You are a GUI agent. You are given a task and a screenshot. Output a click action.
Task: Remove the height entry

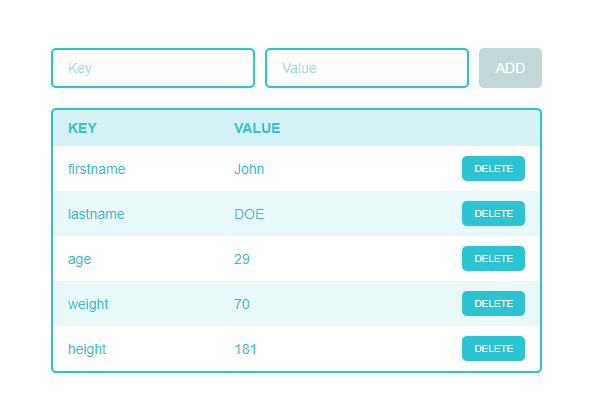tap(493, 348)
